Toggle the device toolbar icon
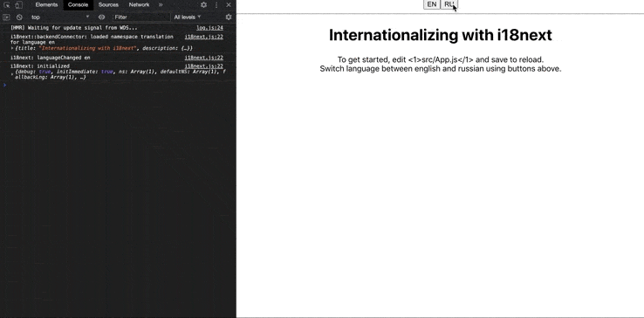This screenshot has width=644, height=318. (x=18, y=5)
